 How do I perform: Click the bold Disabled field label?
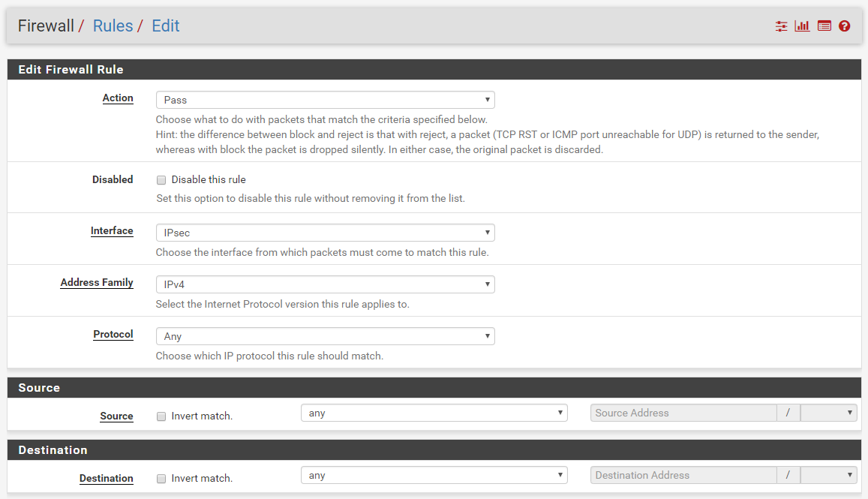coord(113,179)
